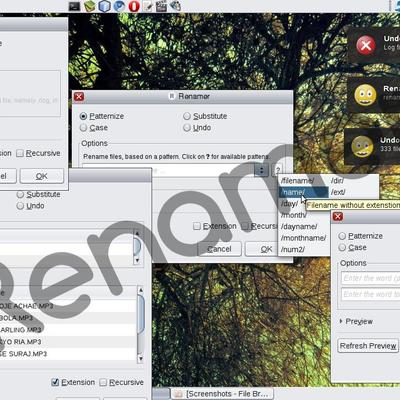
Task: Switch to Screenshots - File Browser taskbar item
Action: 222,394
